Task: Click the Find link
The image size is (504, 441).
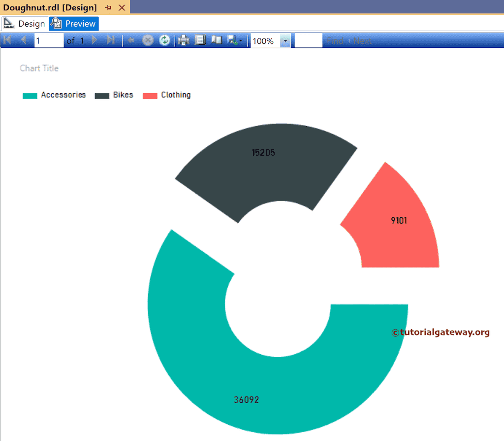Action: tap(335, 40)
